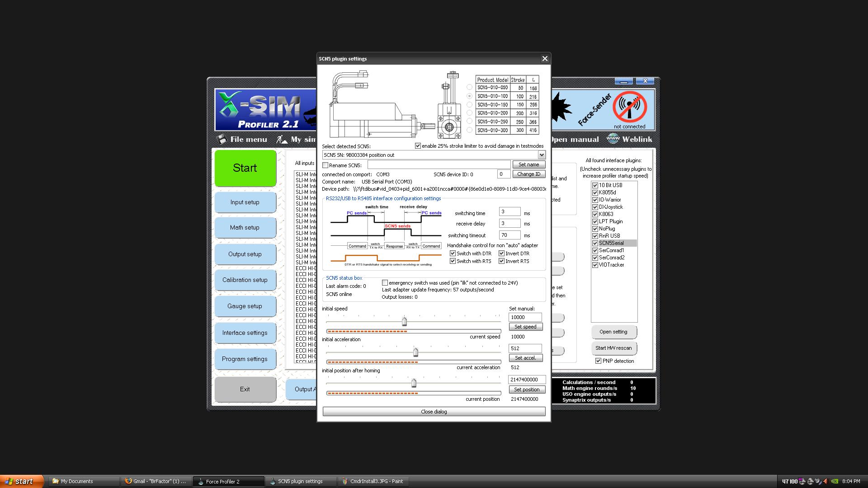Toggle Invert RTS checkbox

point(501,261)
